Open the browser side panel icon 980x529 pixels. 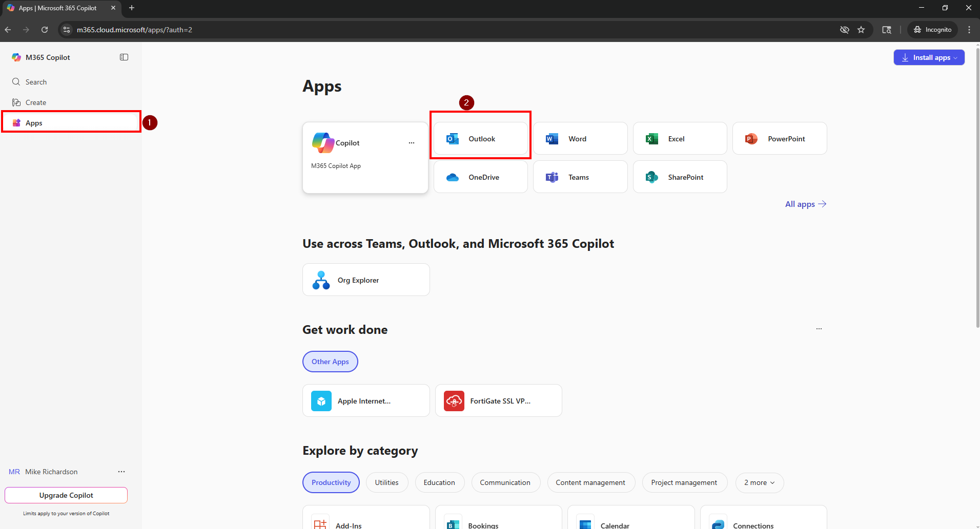coord(887,30)
